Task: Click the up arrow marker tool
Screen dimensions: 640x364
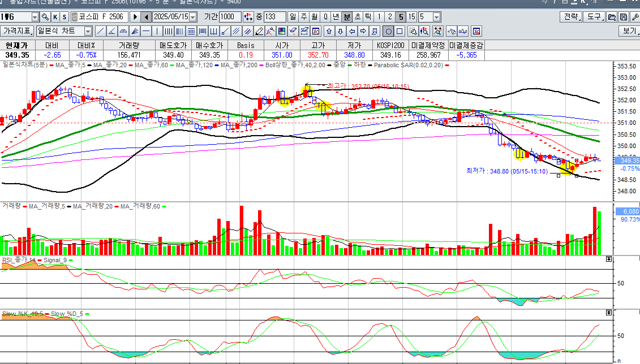Action: pyautogui.click(x=329, y=31)
